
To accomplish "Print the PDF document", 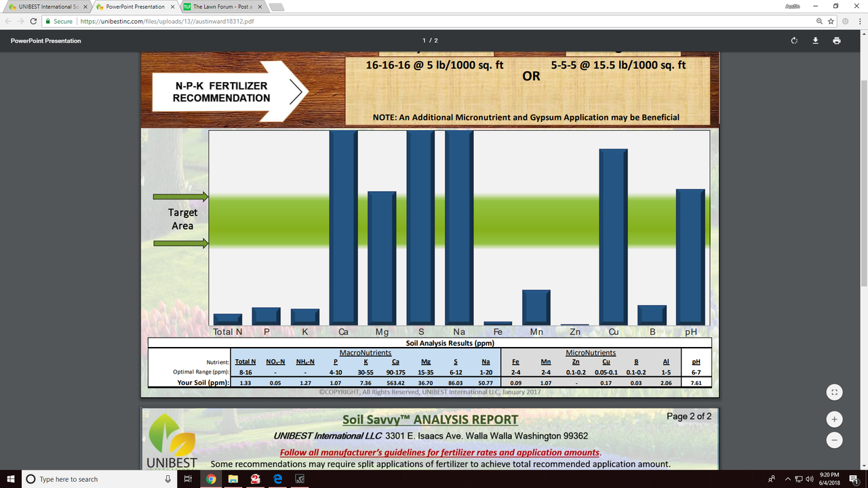I will 837,41.
